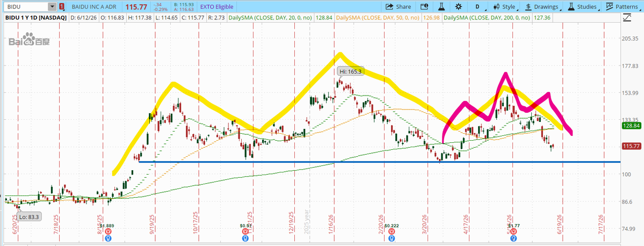Screen dimensions: 644x246
Task: Click the 1/16/26 expiration date marker
Action: (x=331, y=224)
